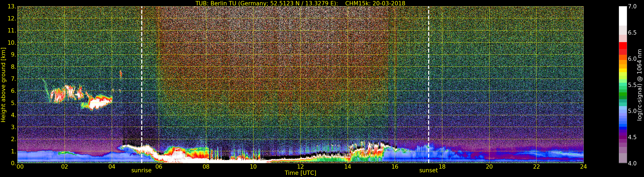Click the '06' hour tick on time axis
This screenshot has height=177, width=644.
[159, 167]
